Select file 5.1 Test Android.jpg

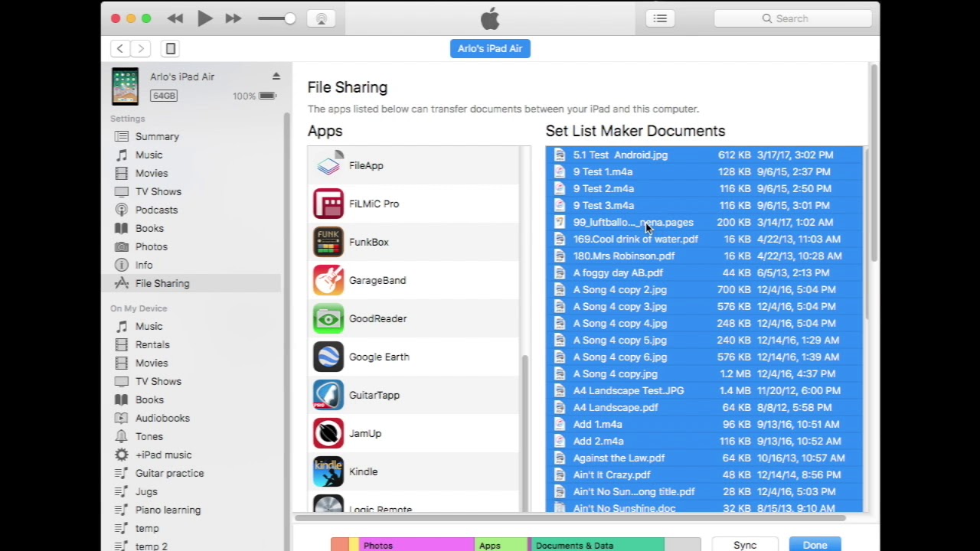pyautogui.click(x=704, y=155)
